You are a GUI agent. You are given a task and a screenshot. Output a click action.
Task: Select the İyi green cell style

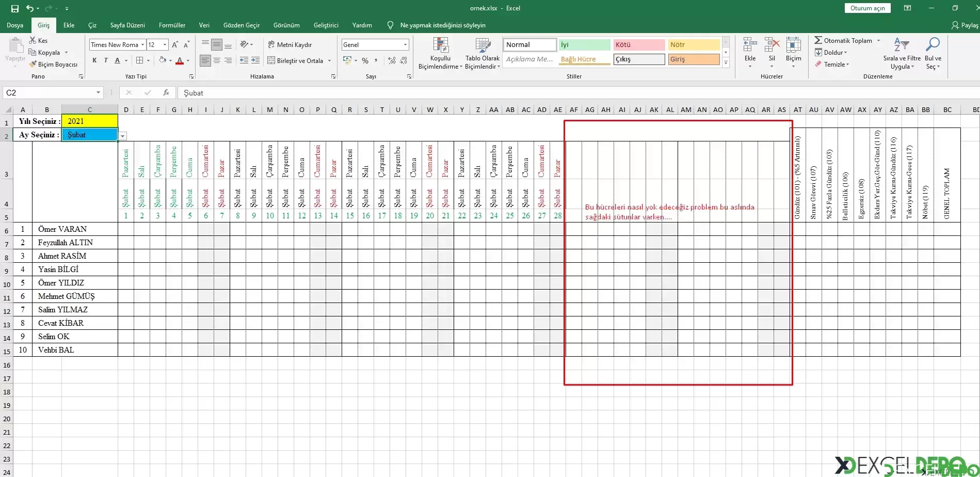585,45
